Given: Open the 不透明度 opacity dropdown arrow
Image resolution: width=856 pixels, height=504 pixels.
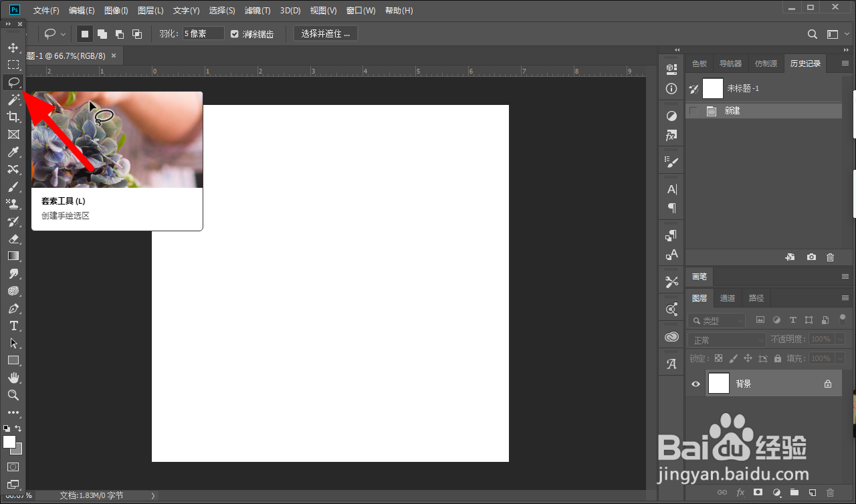Looking at the screenshot, I should (x=841, y=340).
